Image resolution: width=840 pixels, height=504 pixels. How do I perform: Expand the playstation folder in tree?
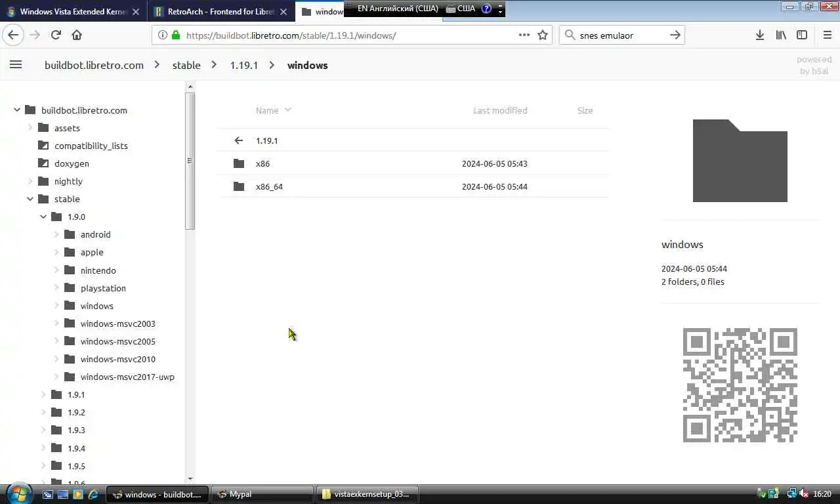tap(56, 288)
